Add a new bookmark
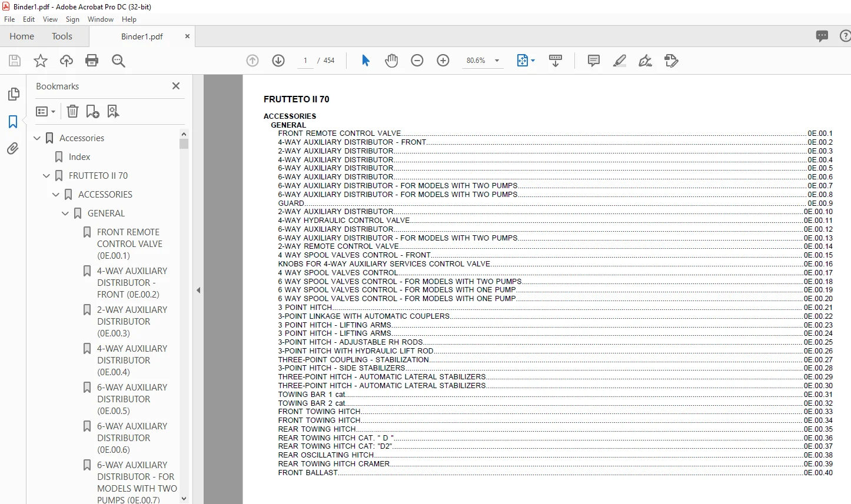This screenshot has width=851, height=504. click(92, 111)
